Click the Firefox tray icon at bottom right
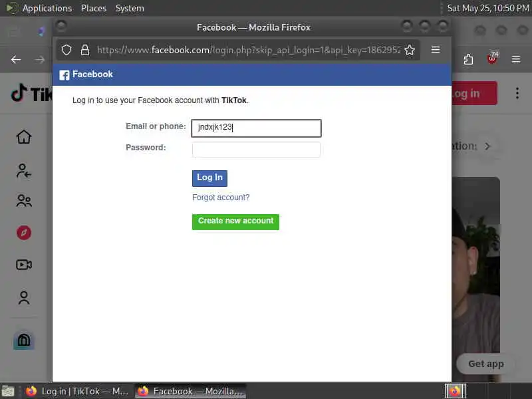 click(456, 391)
